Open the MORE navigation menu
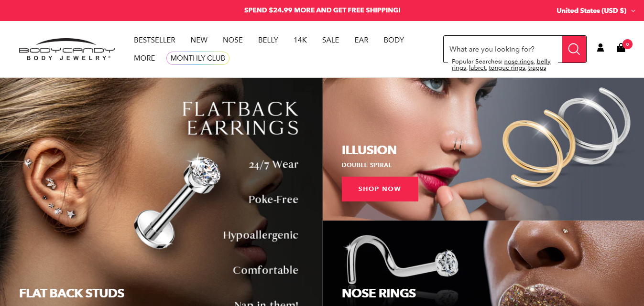The height and width of the screenshot is (306, 644). 144,58
